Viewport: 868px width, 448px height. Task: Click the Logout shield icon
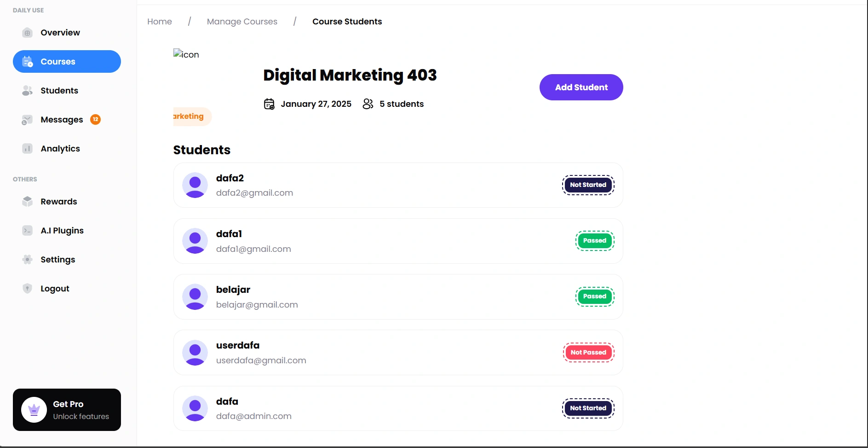(x=28, y=289)
